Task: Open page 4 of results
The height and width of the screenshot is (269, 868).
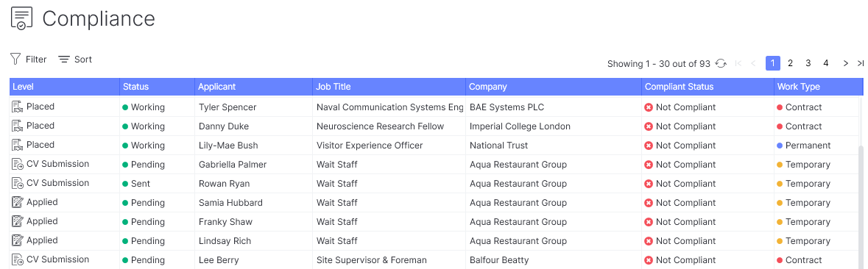Action: pyautogui.click(x=826, y=63)
